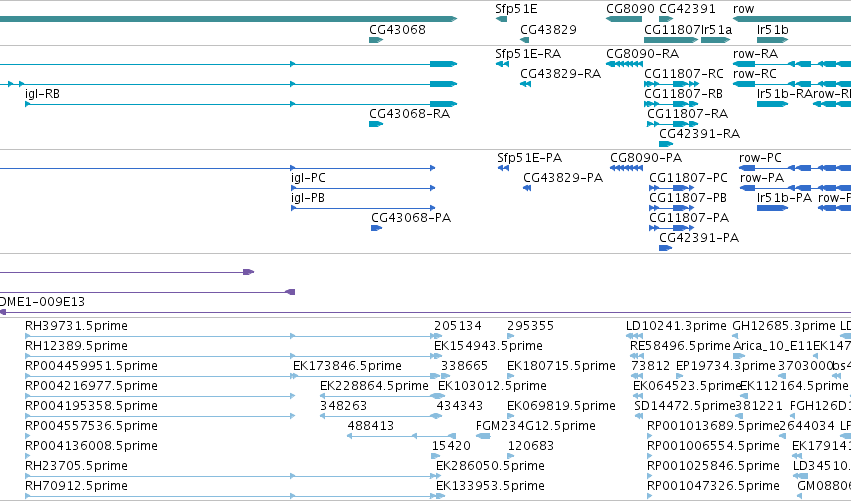Viewport: 851px width, 501px height.
Task: Click the CG11807-RB transcript label
Action: click(684, 94)
